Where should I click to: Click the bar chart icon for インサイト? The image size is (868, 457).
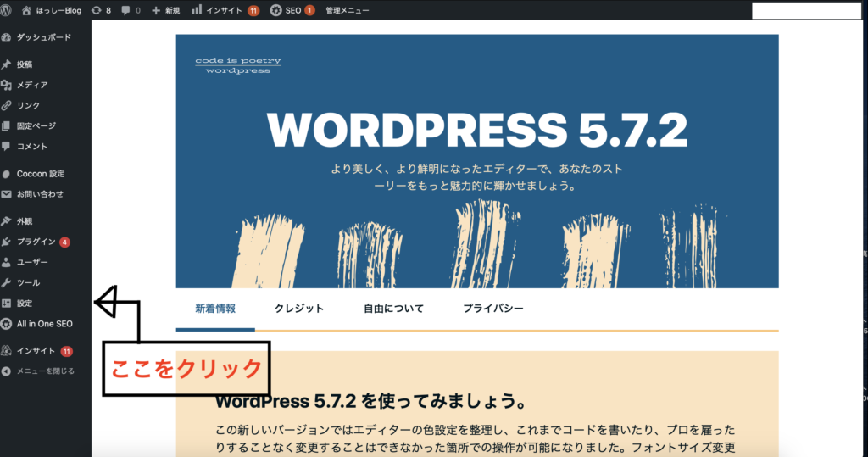(x=197, y=10)
